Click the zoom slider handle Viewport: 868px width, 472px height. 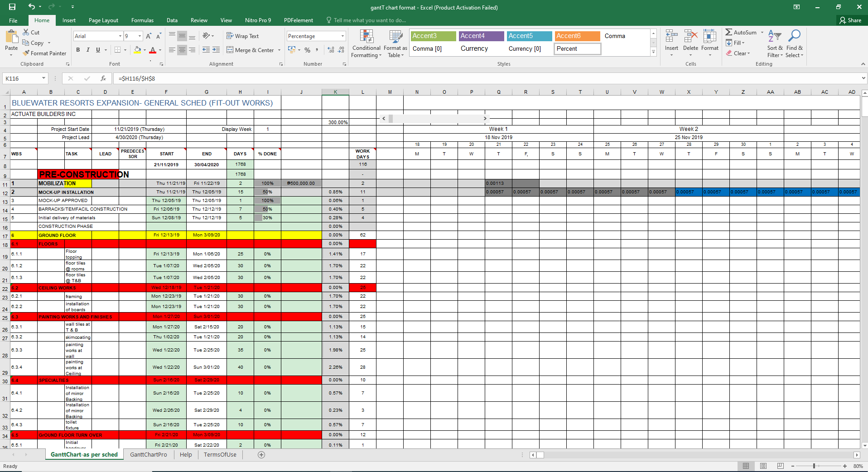[x=814, y=466]
